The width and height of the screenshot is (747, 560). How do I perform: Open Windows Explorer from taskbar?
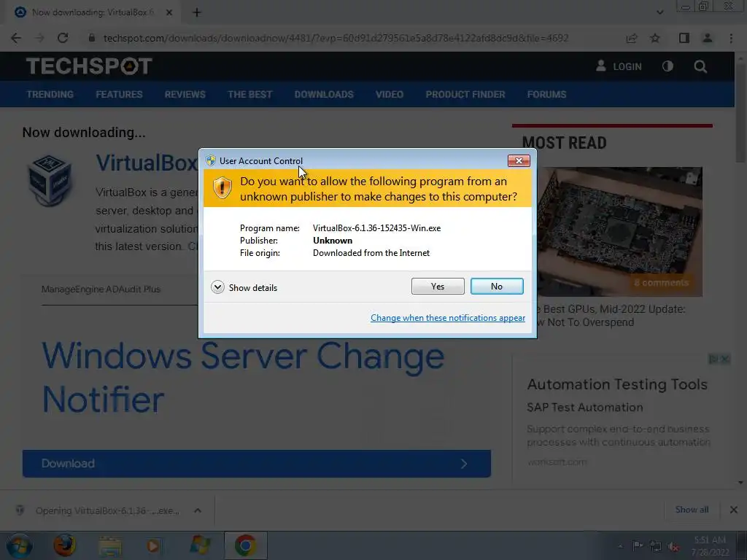110,545
